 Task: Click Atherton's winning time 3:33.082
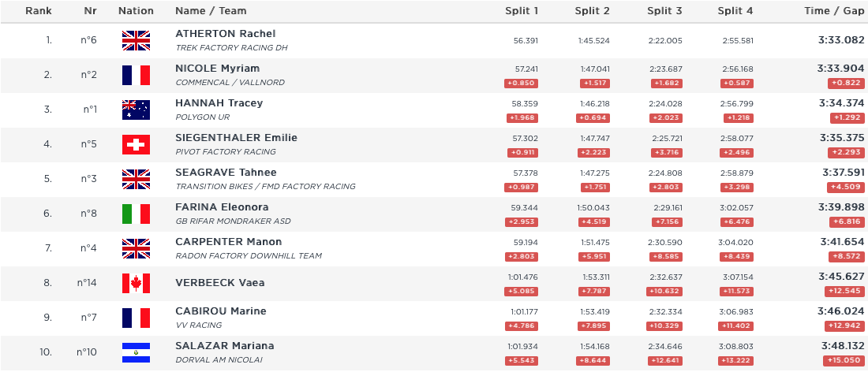(841, 39)
